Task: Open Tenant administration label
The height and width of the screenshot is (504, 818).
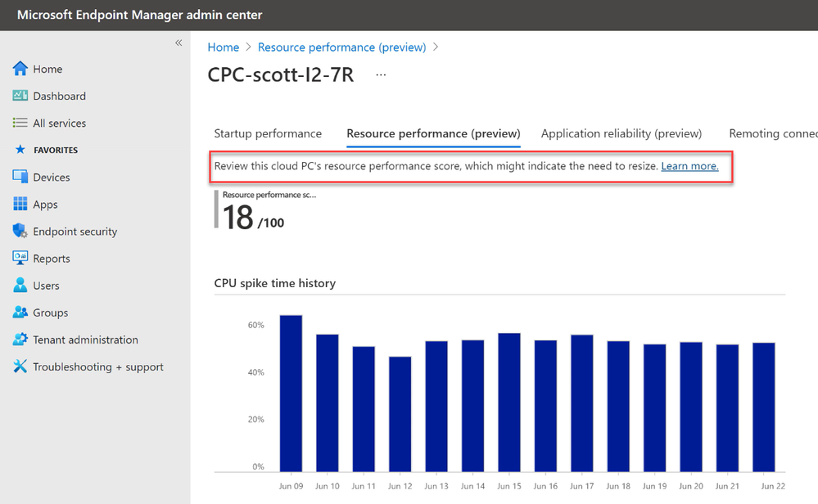Action: tap(85, 340)
